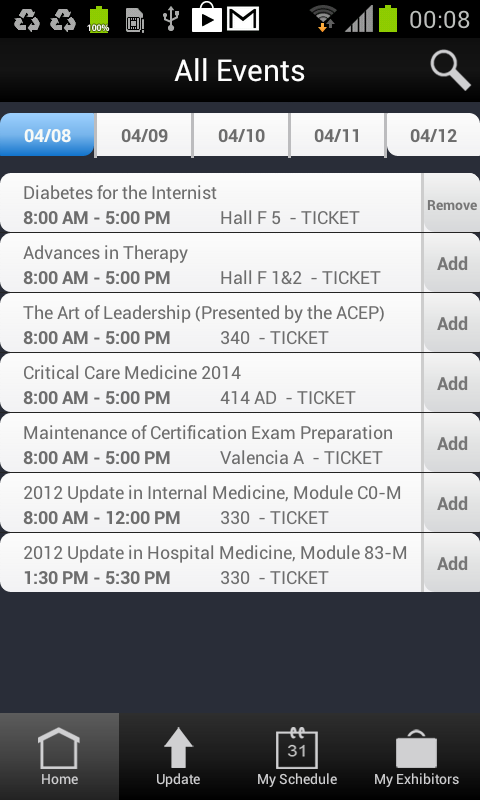480x800 pixels.
Task: Select the 04/12 date tab
Action: pyautogui.click(x=433, y=135)
